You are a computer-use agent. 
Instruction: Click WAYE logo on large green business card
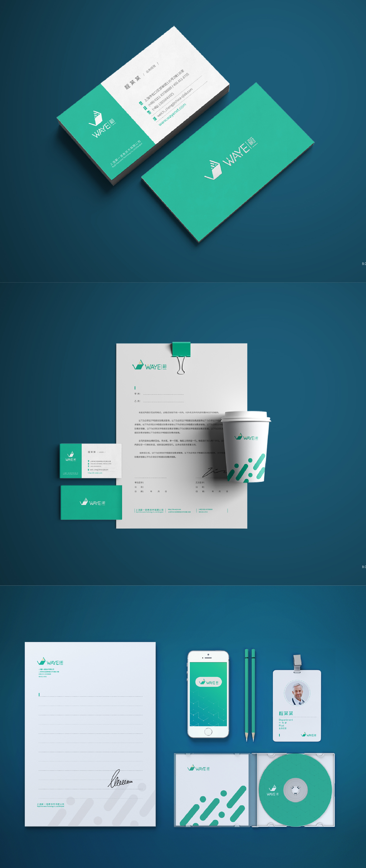(x=231, y=158)
